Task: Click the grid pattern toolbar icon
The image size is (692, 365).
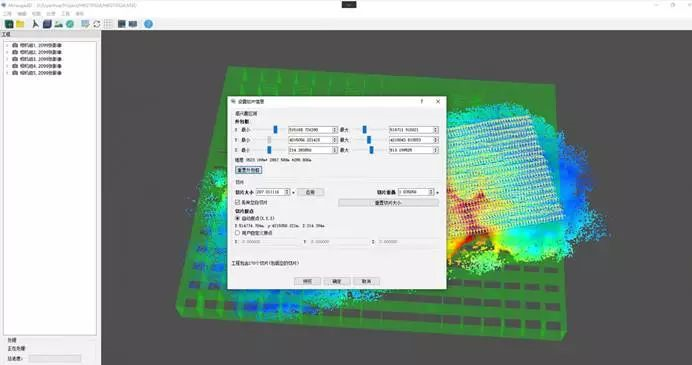Action: (108, 24)
